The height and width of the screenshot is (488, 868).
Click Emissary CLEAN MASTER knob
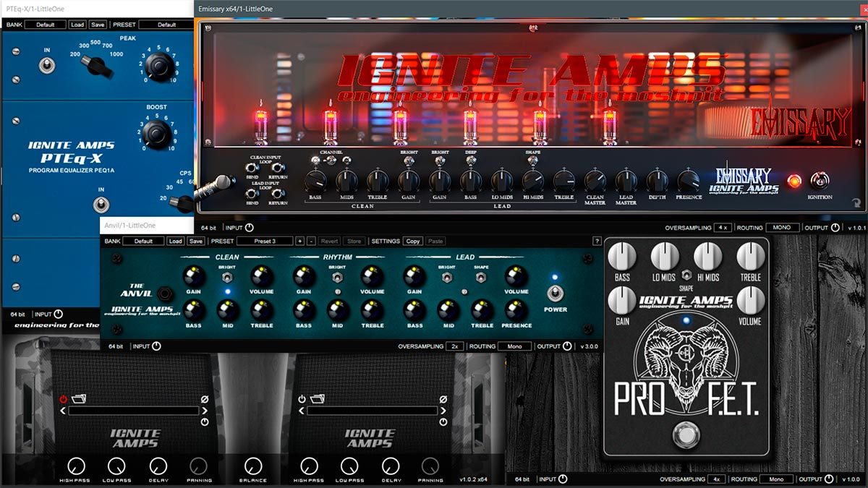pos(595,179)
